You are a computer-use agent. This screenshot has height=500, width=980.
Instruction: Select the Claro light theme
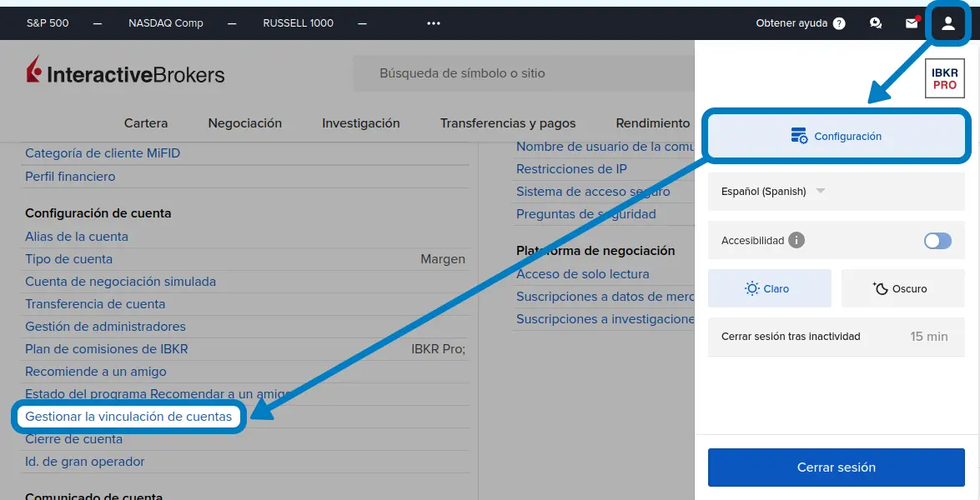point(769,287)
